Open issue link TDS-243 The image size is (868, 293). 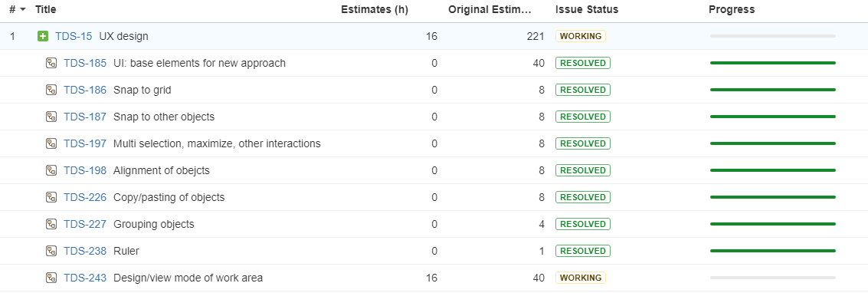tap(85, 278)
